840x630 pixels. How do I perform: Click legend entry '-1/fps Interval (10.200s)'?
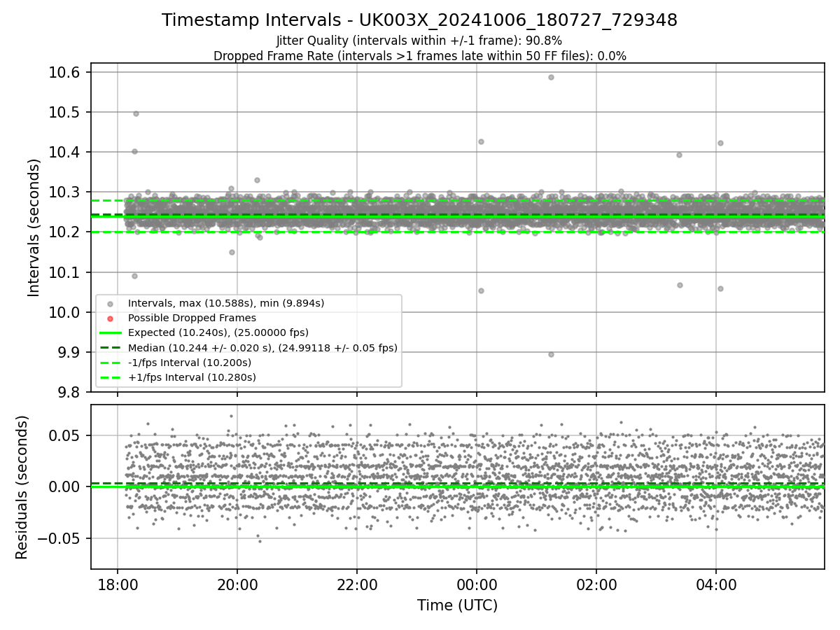pyautogui.click(x=190, y=363)
